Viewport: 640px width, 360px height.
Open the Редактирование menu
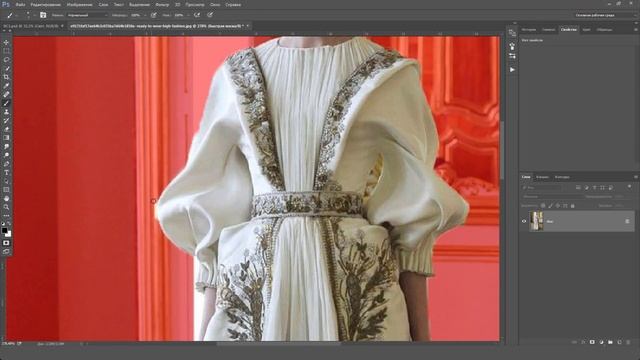point(46,4)
